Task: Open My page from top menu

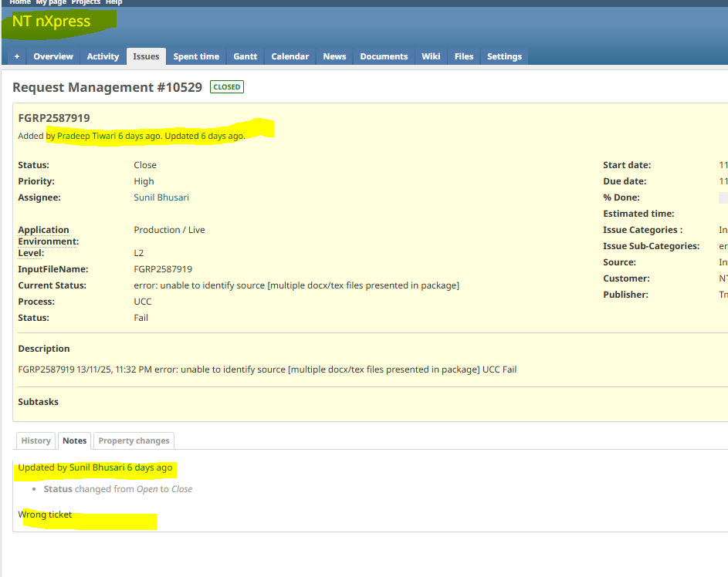Action: (x=51, y=2)
